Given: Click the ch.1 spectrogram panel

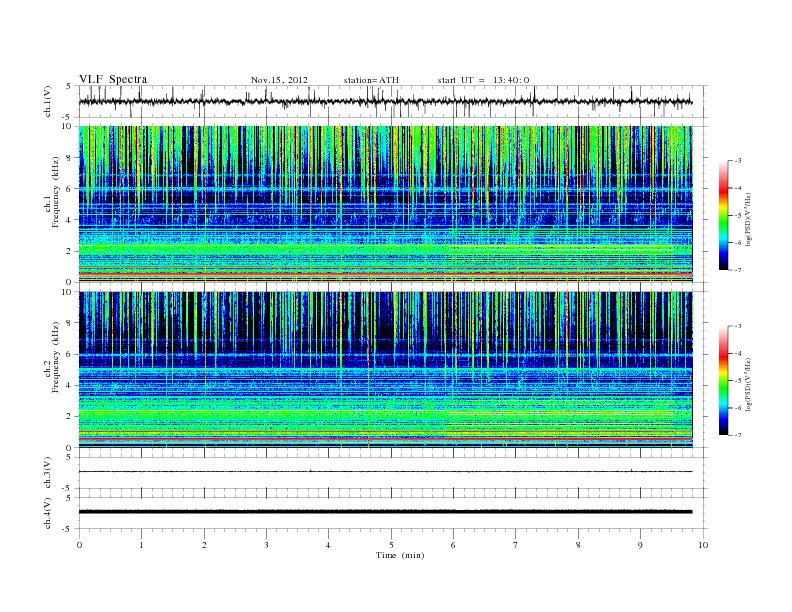Looking at the screenshot, I should point(385,204).
